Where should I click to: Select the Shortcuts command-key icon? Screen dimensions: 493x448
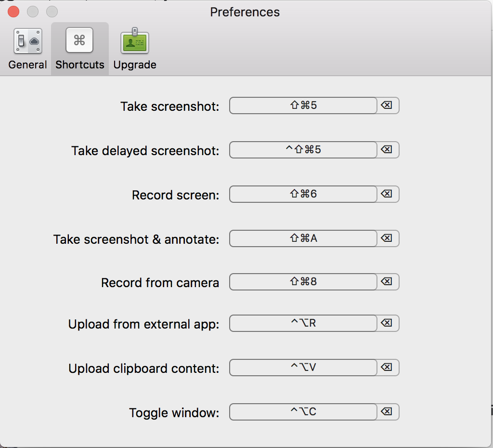pos(79,40)
